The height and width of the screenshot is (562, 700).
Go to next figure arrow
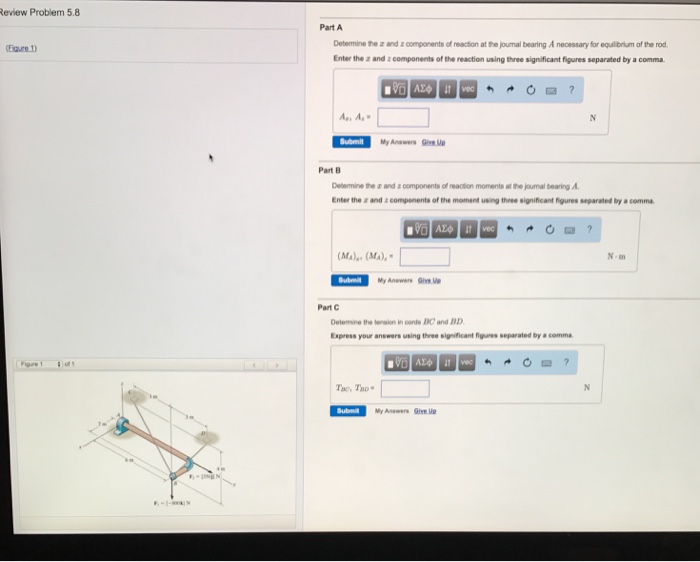(x=277, y=365)
